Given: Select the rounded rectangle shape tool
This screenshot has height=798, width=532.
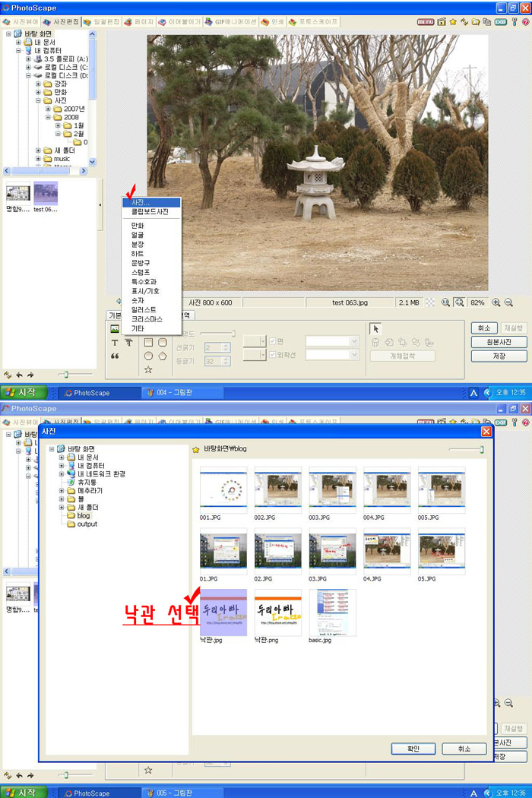Looking at the screenshot, I should [163, 343].
